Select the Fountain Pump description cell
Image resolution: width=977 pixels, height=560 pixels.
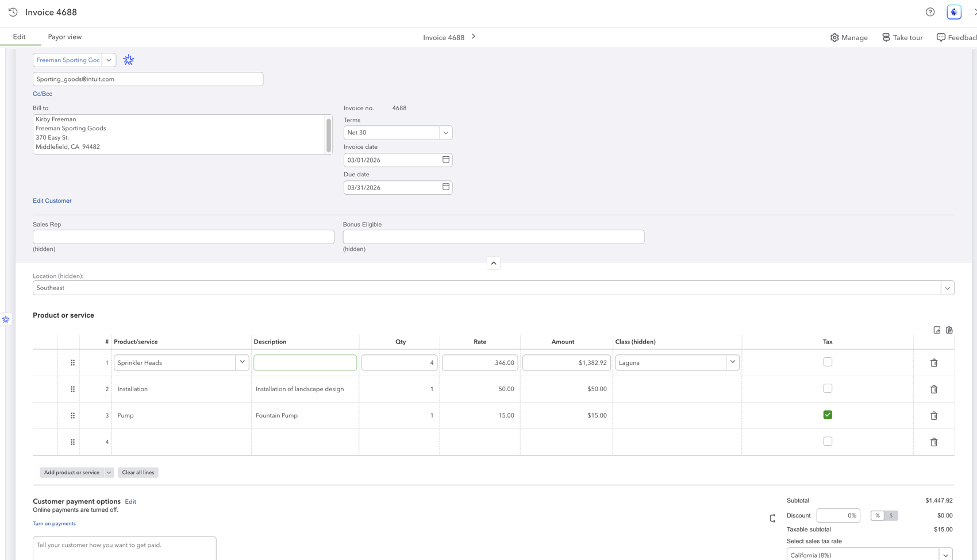click(x=305, y=416)
